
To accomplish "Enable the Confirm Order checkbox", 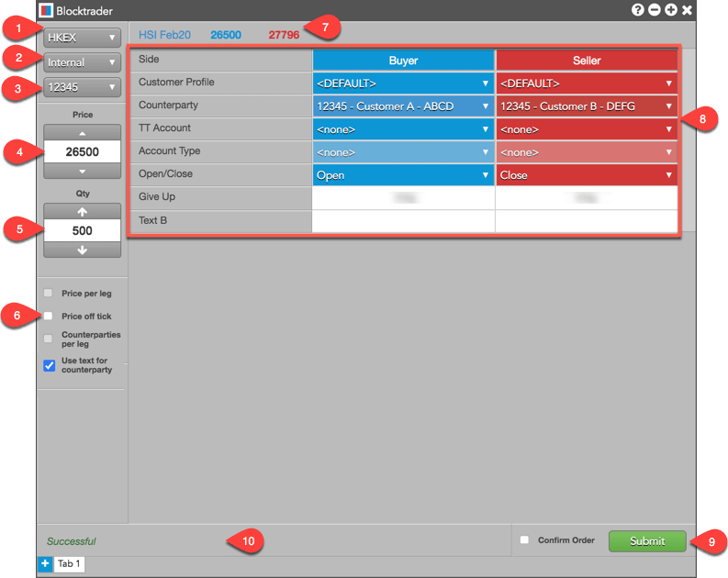I will [524, 539].
